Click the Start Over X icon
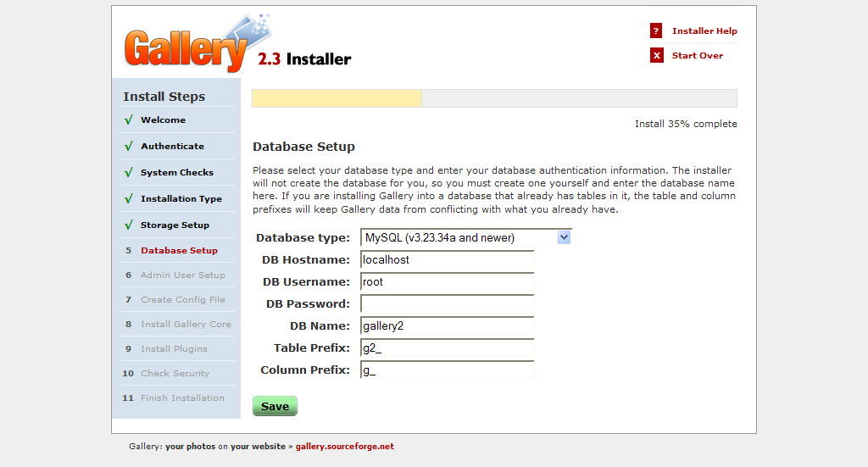868x467 pixels. tap(657, 55)
